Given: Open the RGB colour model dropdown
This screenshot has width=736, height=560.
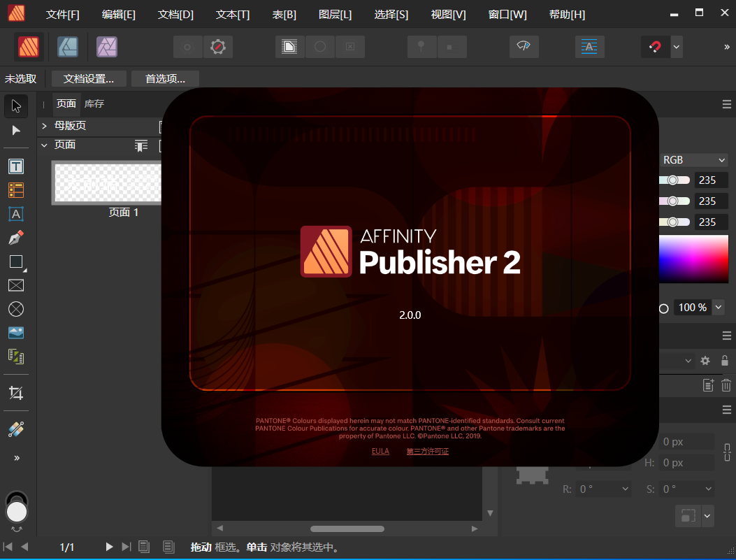Looking at the screenshot, I should pos(694,160).
